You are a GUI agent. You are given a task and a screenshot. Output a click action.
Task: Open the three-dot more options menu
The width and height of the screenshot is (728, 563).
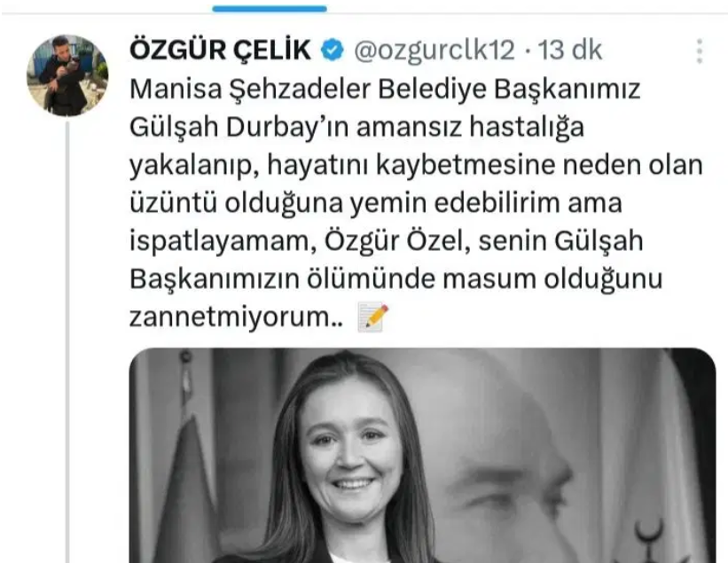700,51
